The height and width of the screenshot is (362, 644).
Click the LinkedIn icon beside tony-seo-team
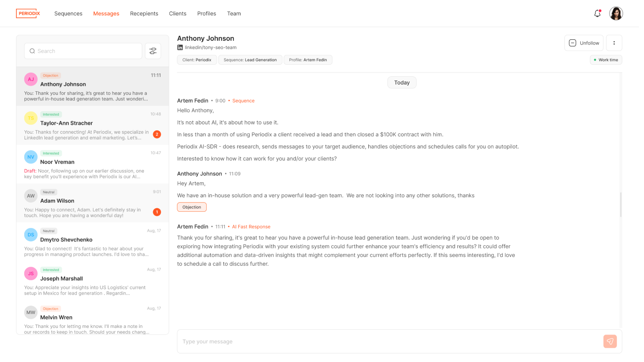pos(180,47)
